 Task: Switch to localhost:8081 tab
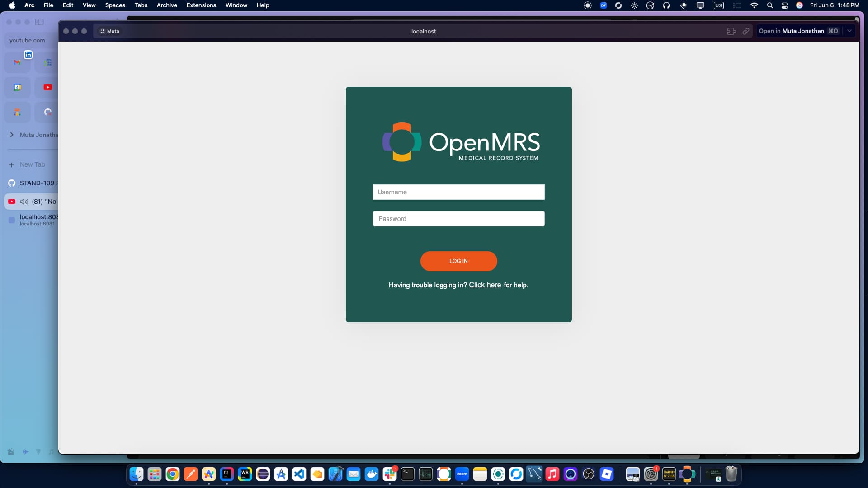pyautogui.click(x=32, y=220)
